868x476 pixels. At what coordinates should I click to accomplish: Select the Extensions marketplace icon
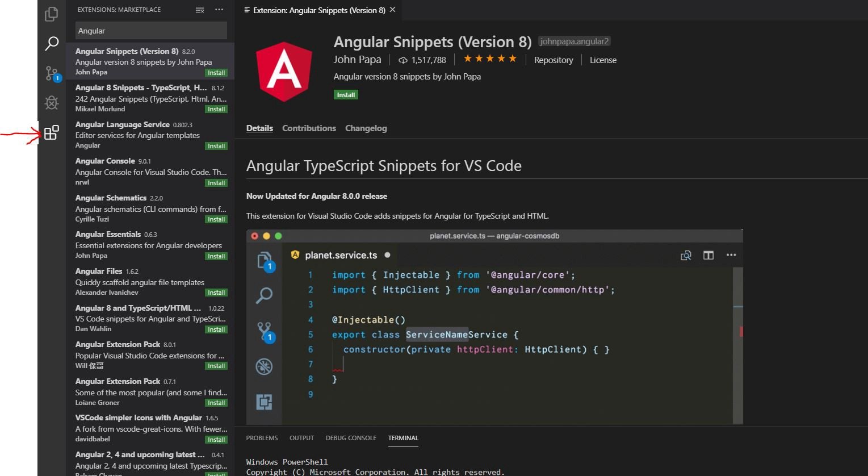pos(52,132)
